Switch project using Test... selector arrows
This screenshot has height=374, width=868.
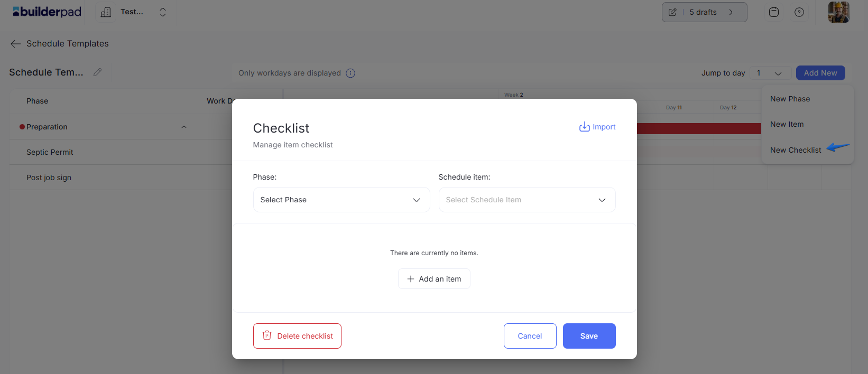pos(163,12)
